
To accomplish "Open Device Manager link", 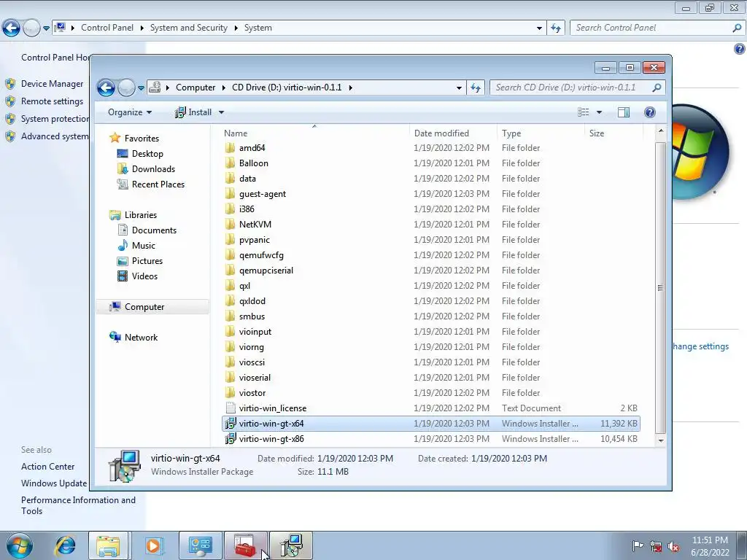I will (x=52, y=84).
